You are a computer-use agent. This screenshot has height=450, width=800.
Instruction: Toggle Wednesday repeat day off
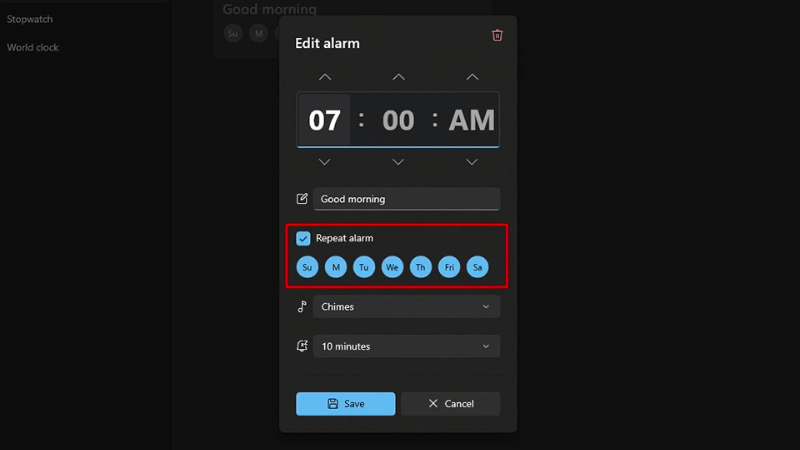click(392, 267)
